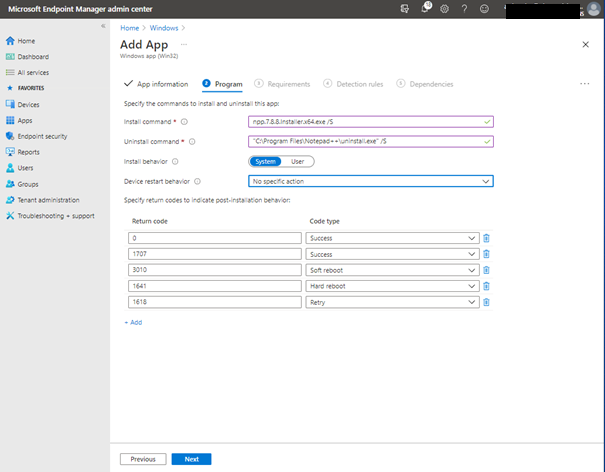Image resolution: width=605 pixels, height=472 pixels.
Task: Delete return code 3010 row
Action: point(486,270)
